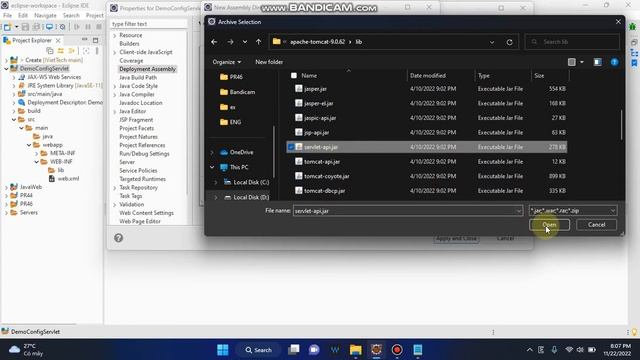Click the type filter text field
Viewport: 640px width, 360px height.
point(149,24)
